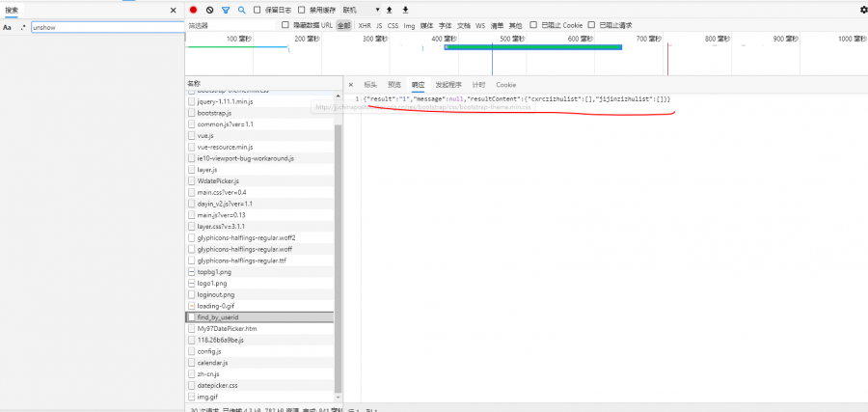Clear the network log

[x=209, y=10]
